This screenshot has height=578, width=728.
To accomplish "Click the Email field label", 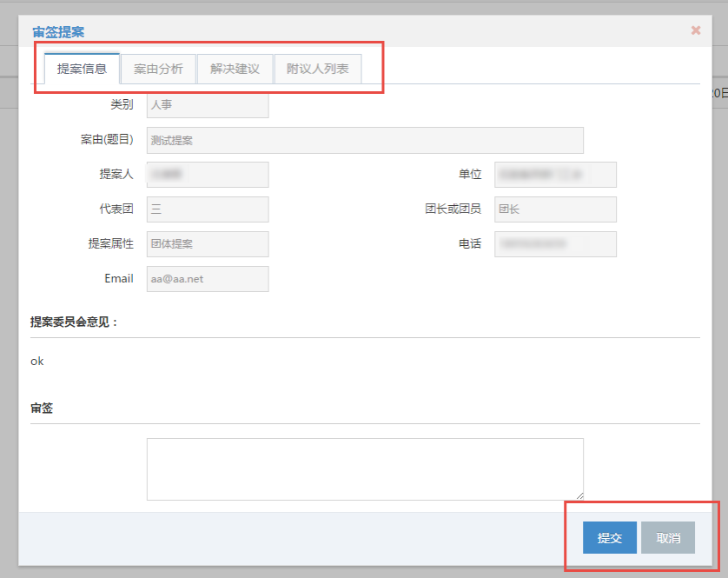I will click(x=119, y=278).
